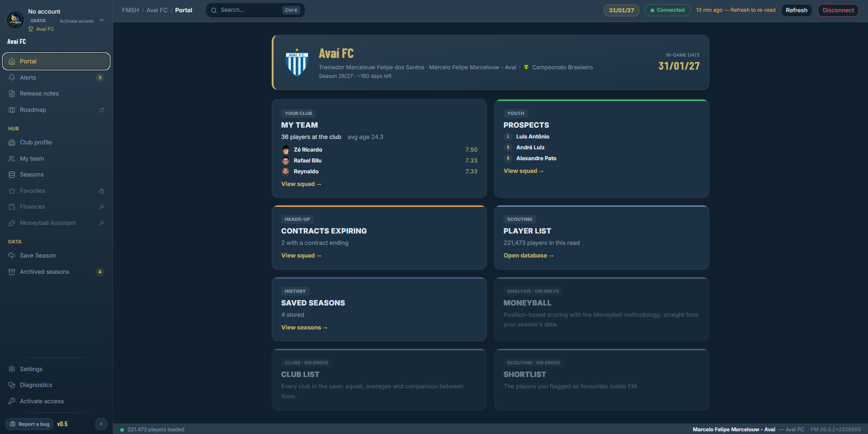Open Settings from the sidebar
The height and width of the screenshot is (434, 868).
point(56,369)
